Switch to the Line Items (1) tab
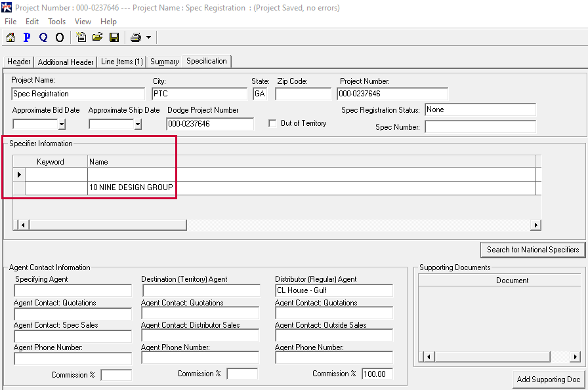The width and height of the screenshot is (588, 390). pos(121,62)
